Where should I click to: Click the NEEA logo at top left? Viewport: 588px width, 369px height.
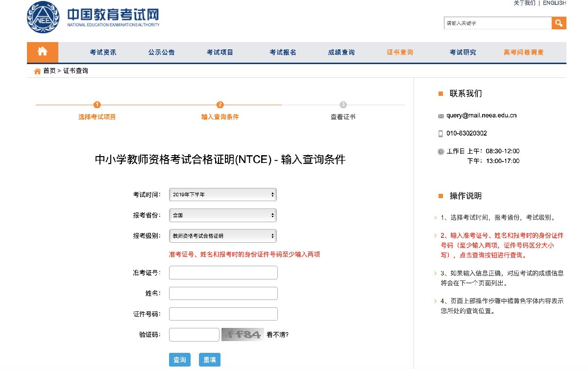click(43, 17)
